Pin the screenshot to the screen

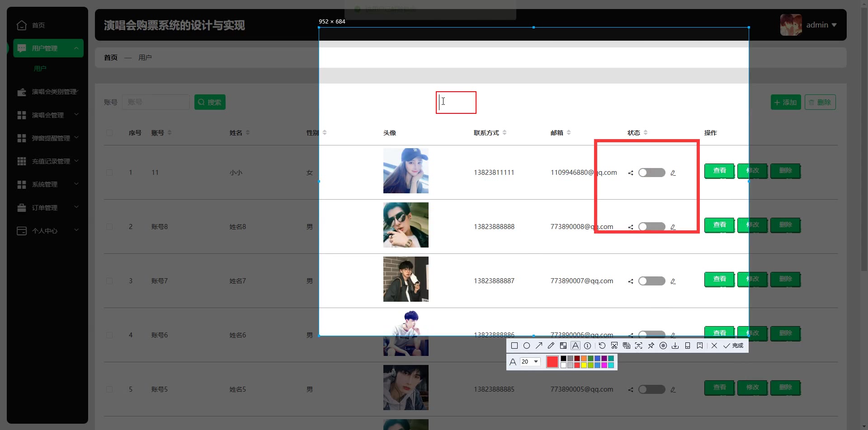tap(651, 346)
